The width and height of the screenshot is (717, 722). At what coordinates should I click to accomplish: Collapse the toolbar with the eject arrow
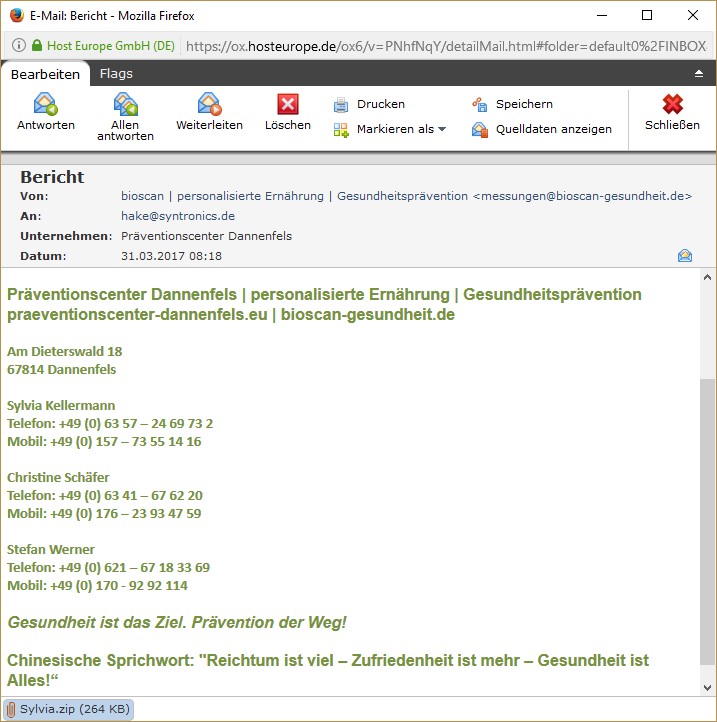tap(699, 74)
